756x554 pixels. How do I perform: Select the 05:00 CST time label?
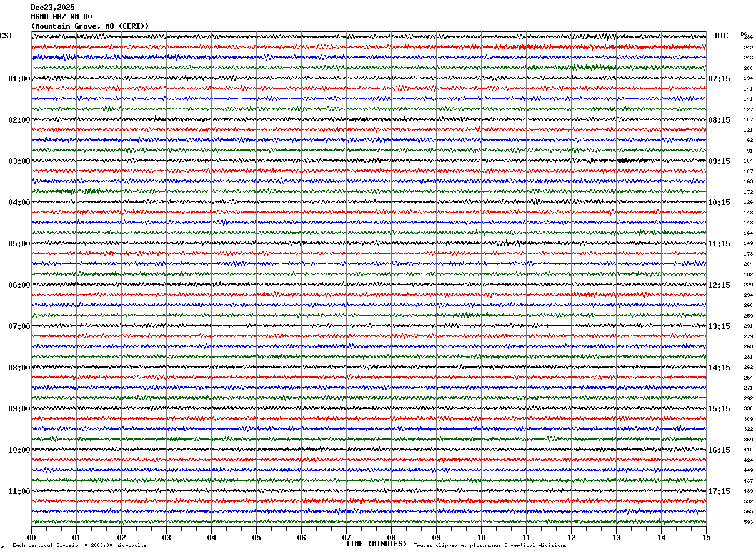click(19, 244)
